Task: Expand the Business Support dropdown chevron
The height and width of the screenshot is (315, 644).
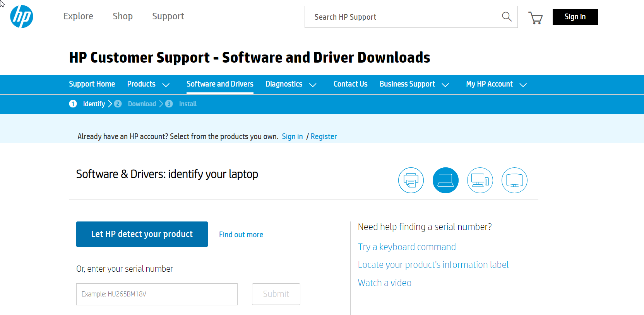Action: tap(445, 85)
